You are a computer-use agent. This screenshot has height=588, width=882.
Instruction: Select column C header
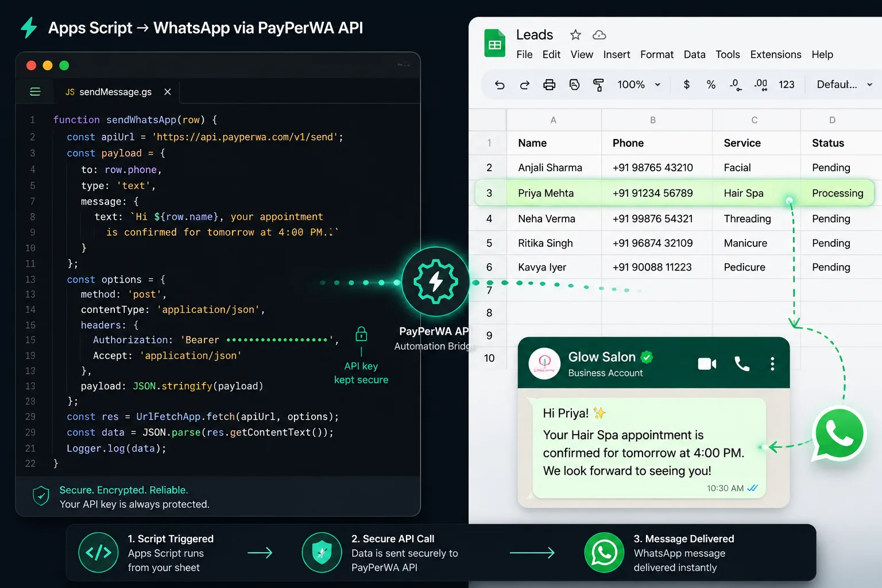click(x=755, y=120)
